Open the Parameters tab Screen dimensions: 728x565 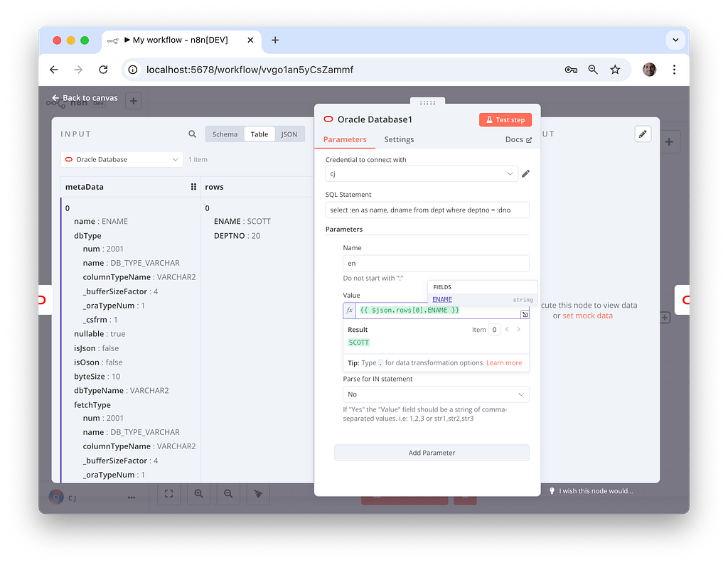[x=345, y=139]
